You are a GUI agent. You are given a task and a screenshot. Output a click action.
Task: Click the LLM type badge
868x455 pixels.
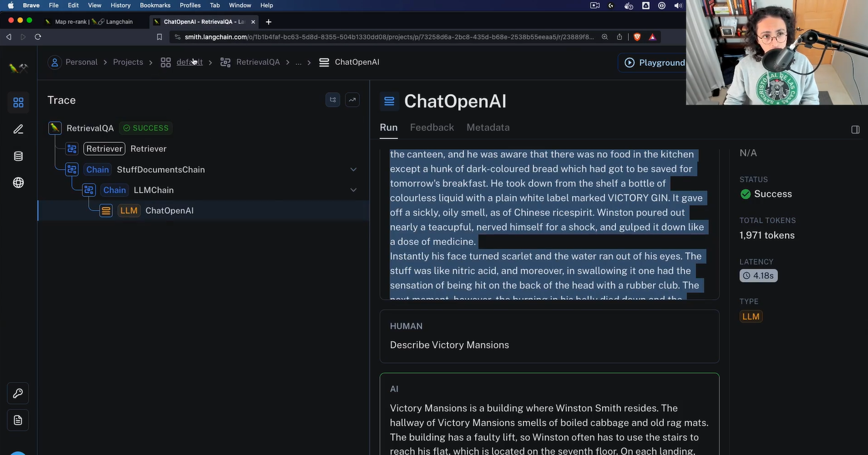(751, 317)
